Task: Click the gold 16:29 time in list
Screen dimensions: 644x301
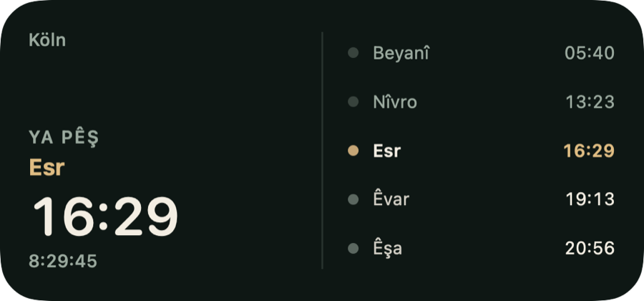Action: click(589, 151)
